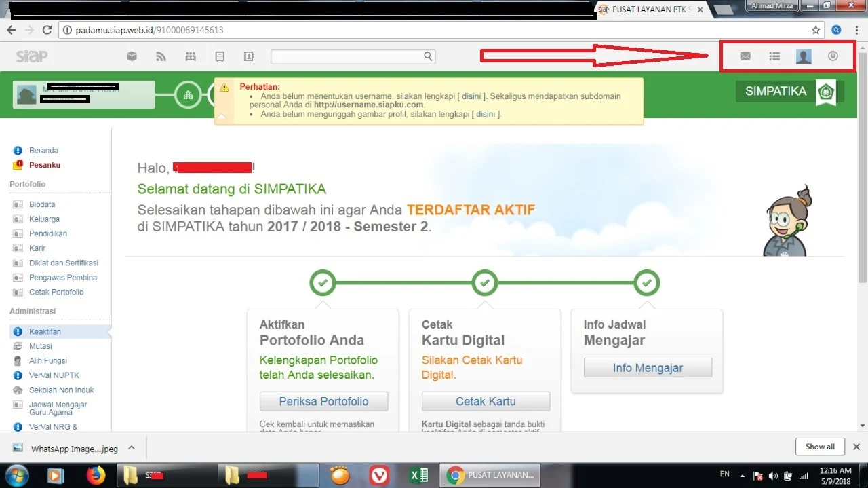Click the SIAP logo
This screenshot has height=488, width=868.
click(x=31, y=56)
